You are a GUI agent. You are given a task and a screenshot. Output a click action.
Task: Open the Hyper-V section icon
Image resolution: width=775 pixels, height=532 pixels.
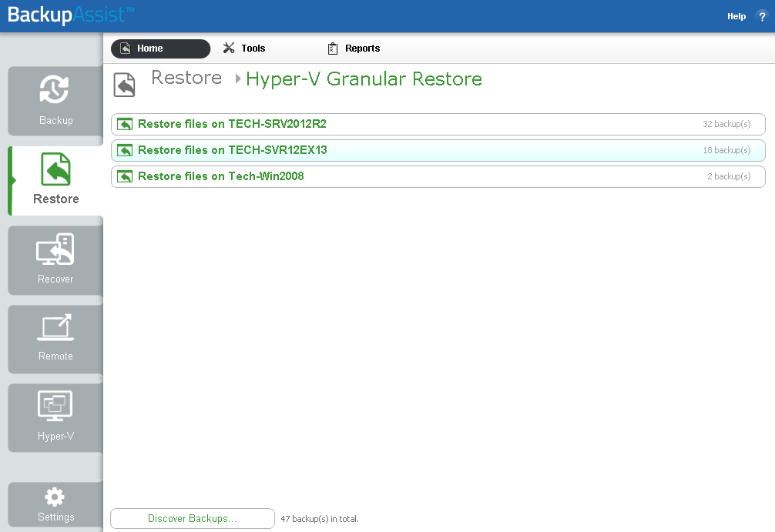pyautogui.click(x=55, y=406)
